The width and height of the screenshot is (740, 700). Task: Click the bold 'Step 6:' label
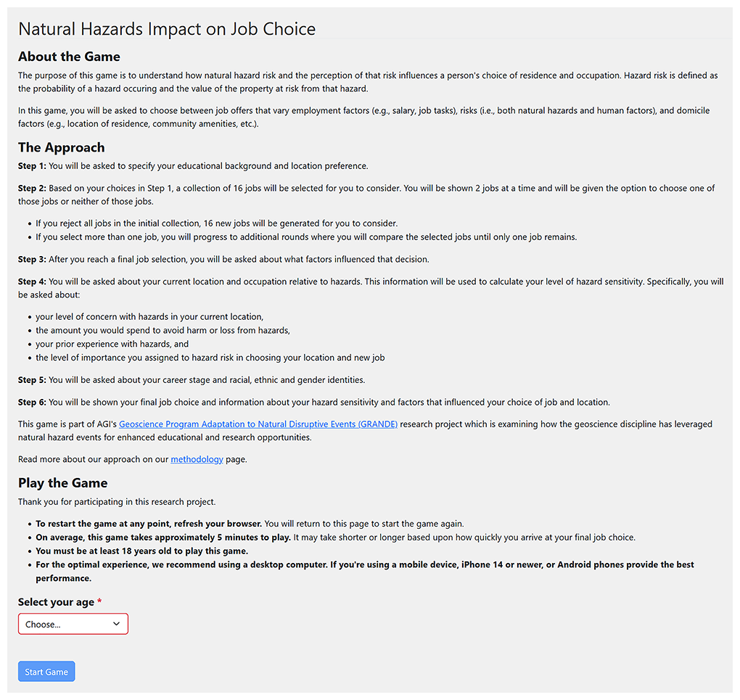[x=32, y=402]
